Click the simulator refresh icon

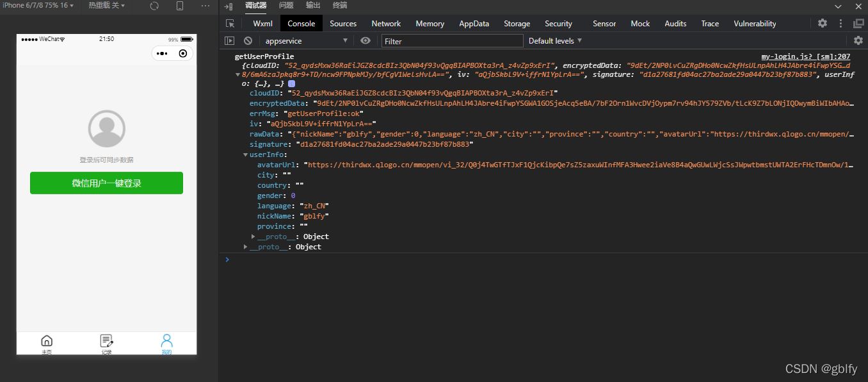[154, 6]
